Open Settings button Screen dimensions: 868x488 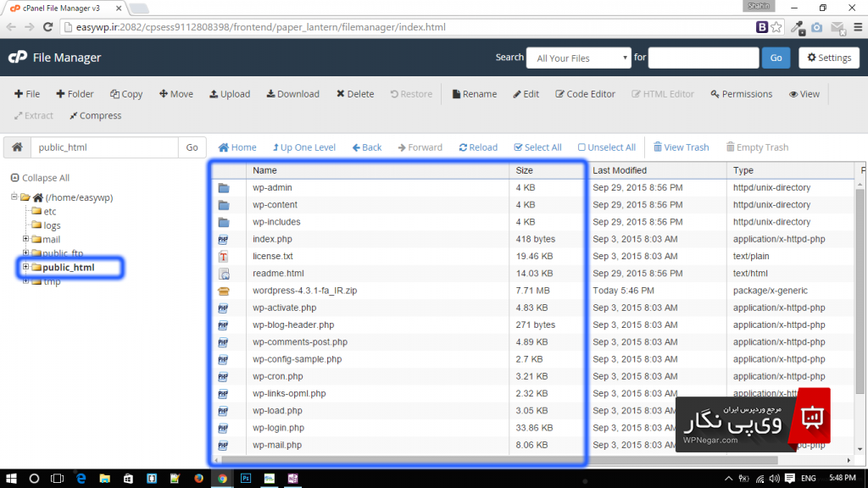tap(829, 58)
